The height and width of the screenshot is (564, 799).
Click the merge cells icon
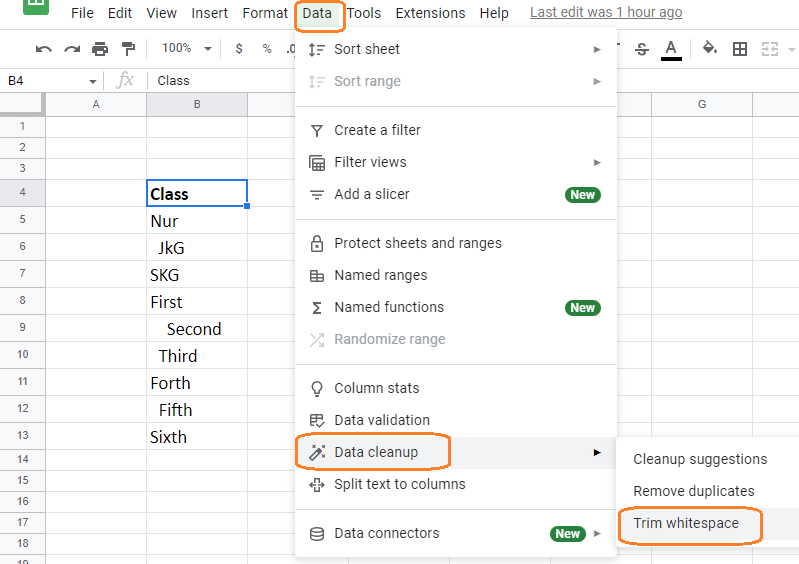(x=769, y=49)
